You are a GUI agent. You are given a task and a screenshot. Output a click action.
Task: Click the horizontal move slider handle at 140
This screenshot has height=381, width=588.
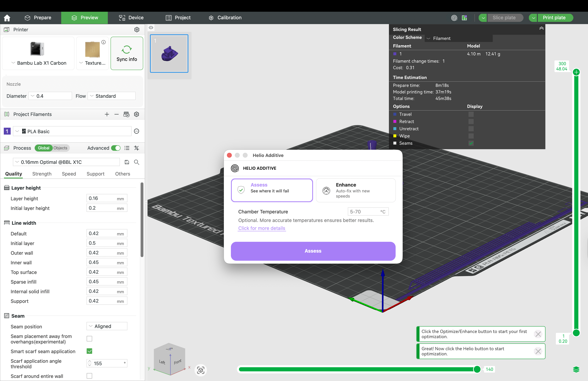(477, 369)
